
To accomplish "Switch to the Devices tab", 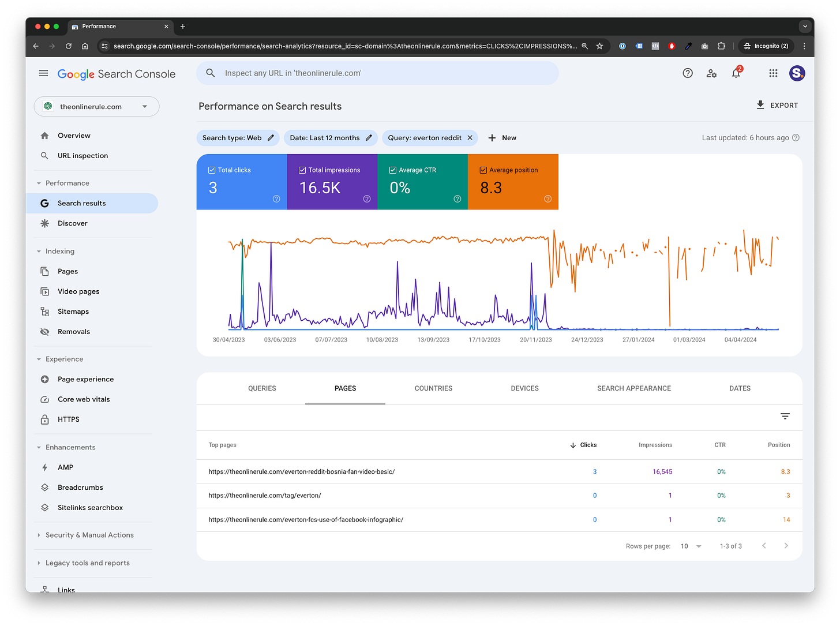I will (524, 388).
